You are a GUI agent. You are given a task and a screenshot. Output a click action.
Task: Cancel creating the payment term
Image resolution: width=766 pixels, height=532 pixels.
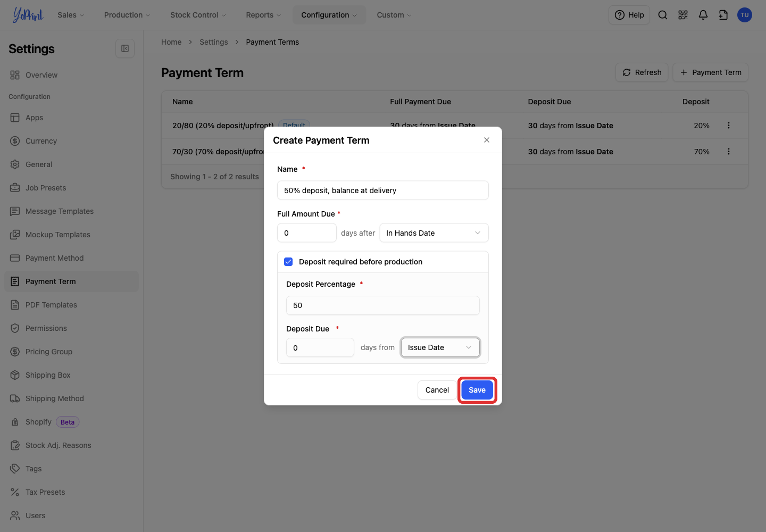pos(437,390)
